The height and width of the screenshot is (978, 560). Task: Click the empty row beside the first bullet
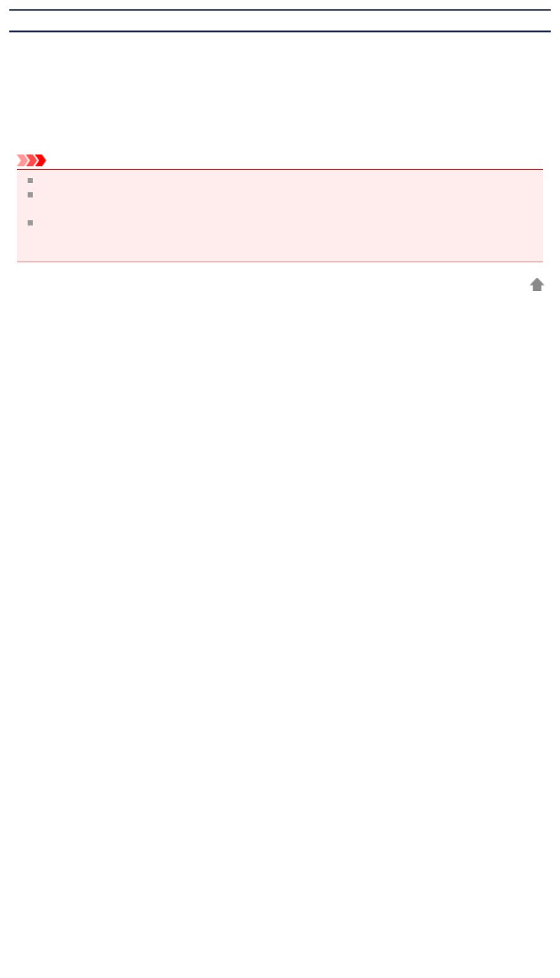tap(288, 181)
